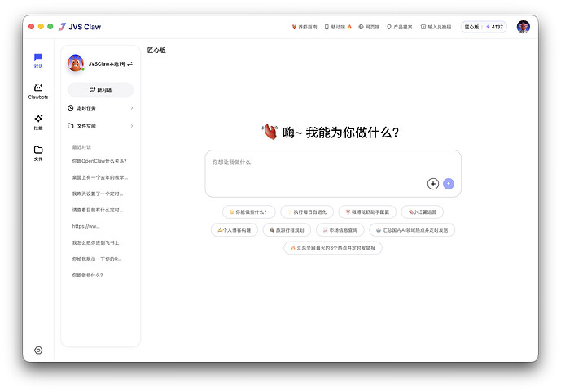Open recent chat 你跟OpenClaw什么关系?

(x=99, y=161)
